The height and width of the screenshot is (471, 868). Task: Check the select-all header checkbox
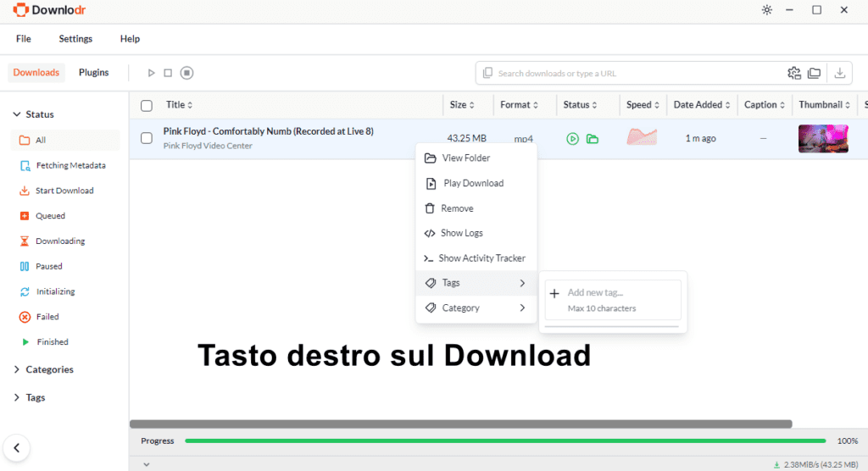pyautogui.click(x=146, y=105)
